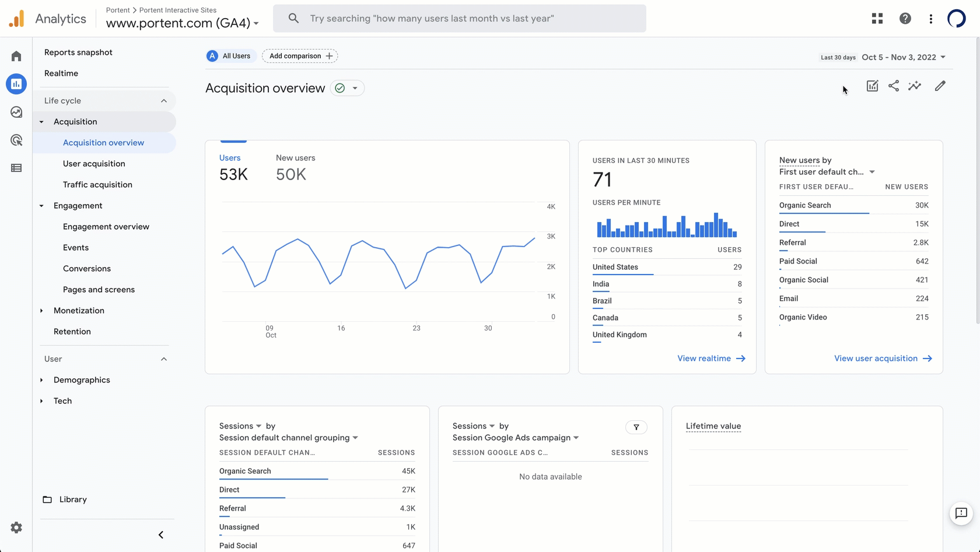Open Pages and screens report
980x552 pixels.
[x=99, y=290]
